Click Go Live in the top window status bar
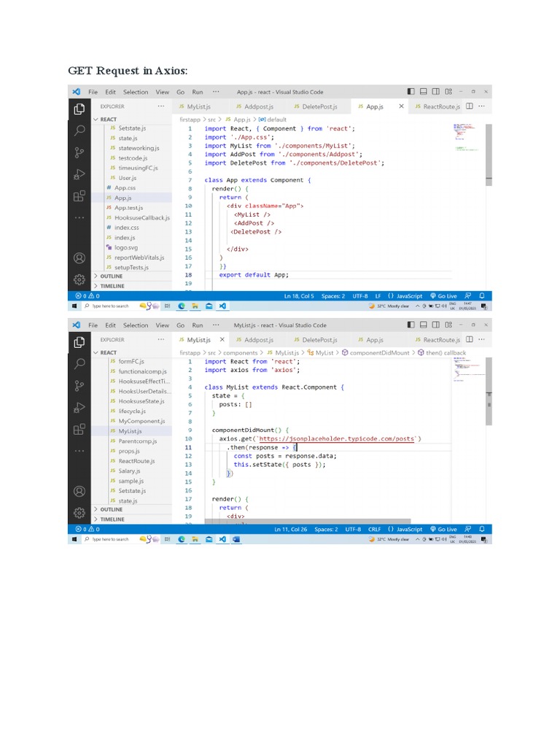 (x=444, y=296)
